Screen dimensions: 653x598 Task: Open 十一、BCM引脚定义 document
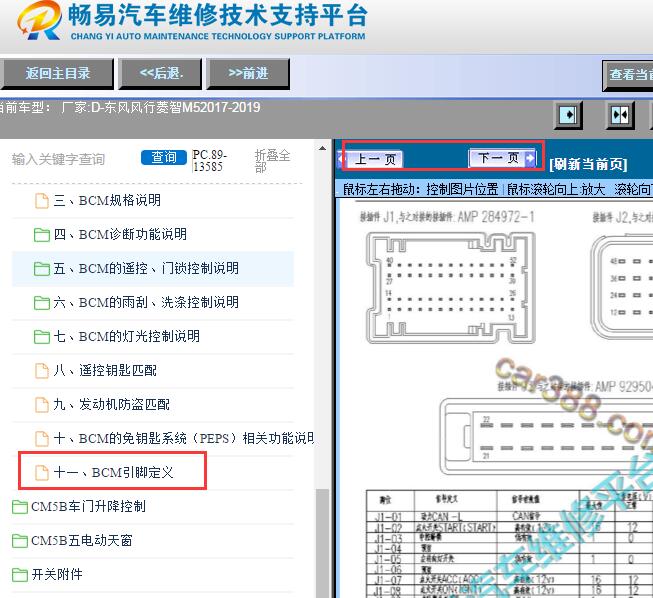[x=113, y=473]
